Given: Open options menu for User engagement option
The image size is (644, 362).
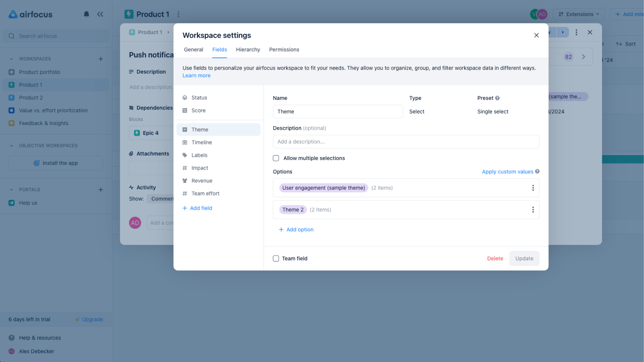Looking at the screenshot, I should click(533, 188).
